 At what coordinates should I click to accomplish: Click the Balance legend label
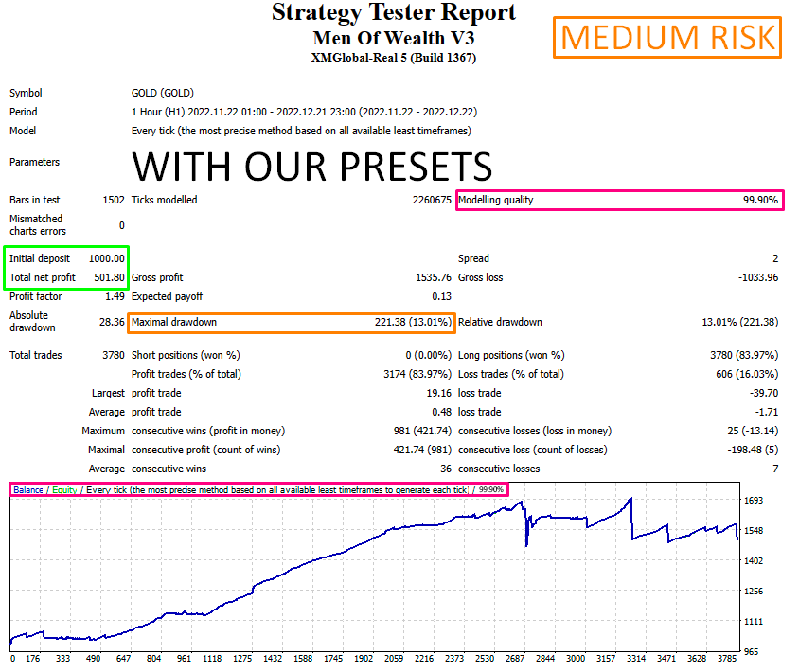28,490
